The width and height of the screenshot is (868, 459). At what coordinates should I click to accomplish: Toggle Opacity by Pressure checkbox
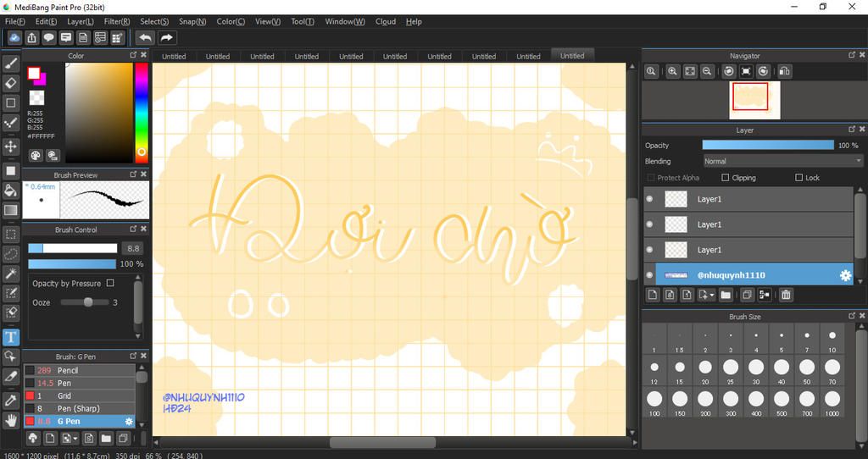(110, 283)
